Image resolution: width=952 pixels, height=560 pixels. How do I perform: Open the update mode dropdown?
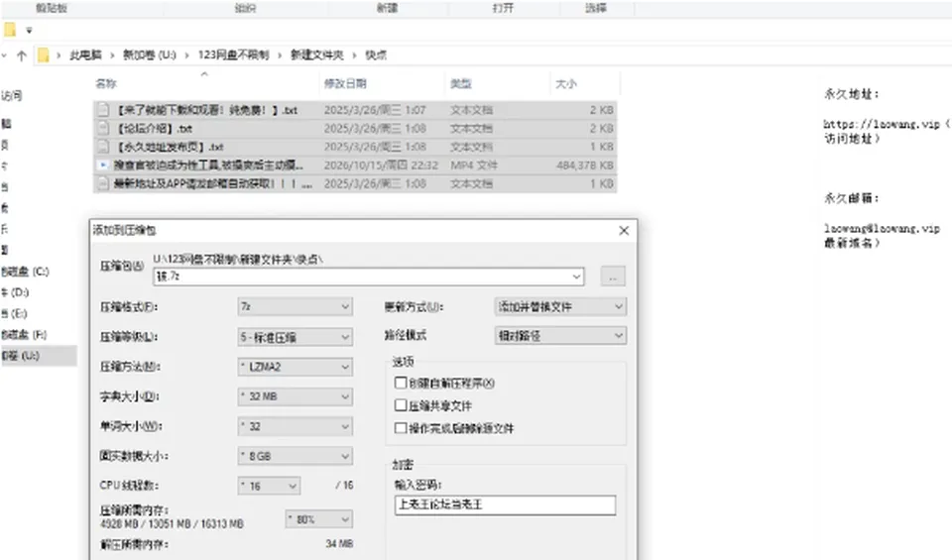[560, 307]
